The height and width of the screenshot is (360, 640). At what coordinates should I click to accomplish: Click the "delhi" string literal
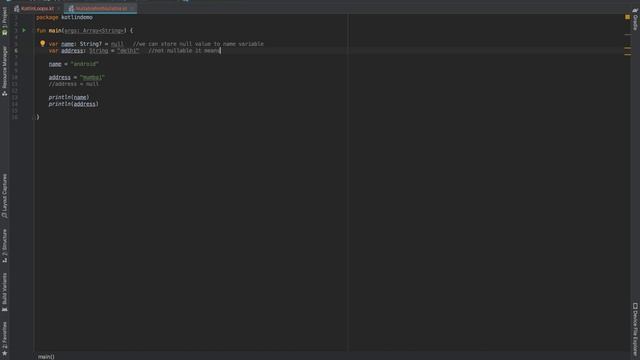coord(128,51)
